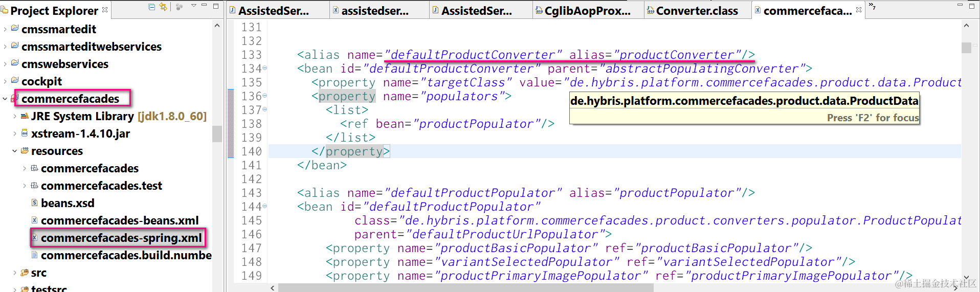This screenshot has height=292, width=980.
Task: Click the xstream jar file icon
Action: point(25,133)
